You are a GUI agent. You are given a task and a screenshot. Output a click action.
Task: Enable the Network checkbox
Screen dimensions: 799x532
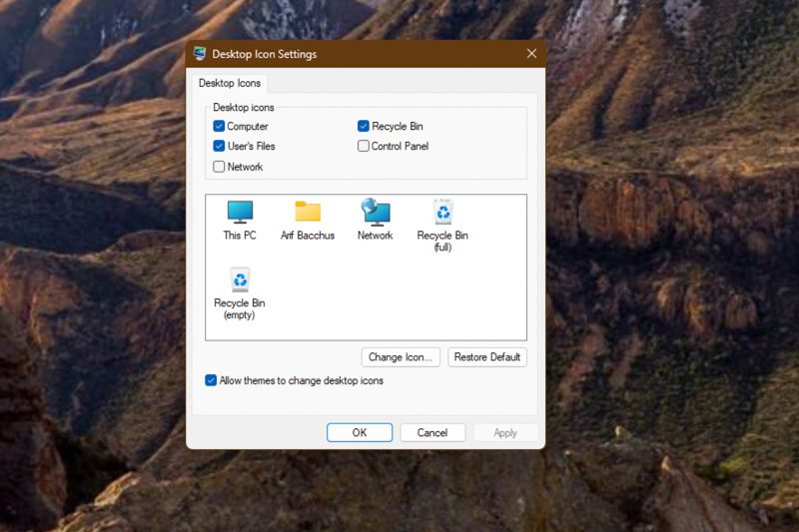point(219,167)
